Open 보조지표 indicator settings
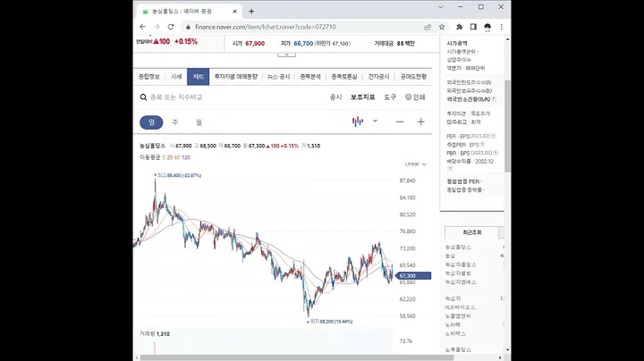 pyautogui.click(x=362, y=97)
